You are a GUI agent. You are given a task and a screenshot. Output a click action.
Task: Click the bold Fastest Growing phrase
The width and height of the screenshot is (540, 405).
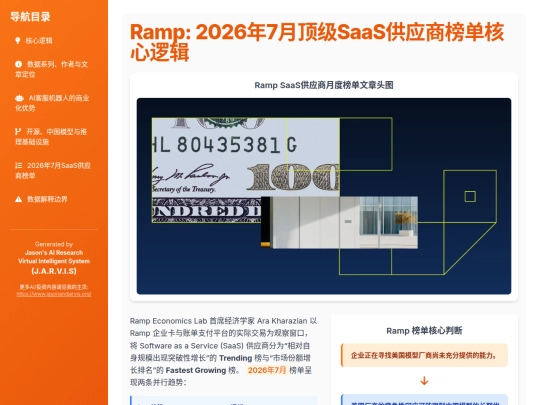(196, 370)
